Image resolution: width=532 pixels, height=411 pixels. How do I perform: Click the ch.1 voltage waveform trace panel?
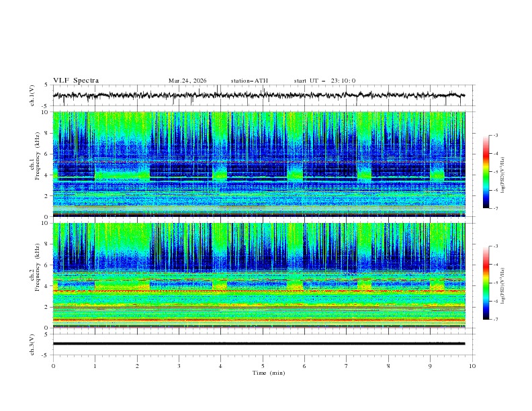pyautogui.click(x=264, y=95)
